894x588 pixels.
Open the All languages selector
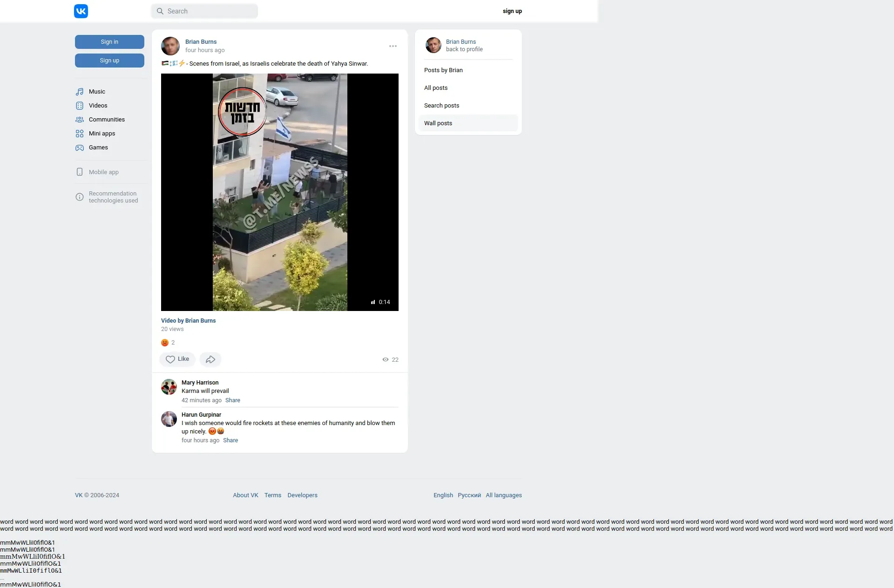503,495
